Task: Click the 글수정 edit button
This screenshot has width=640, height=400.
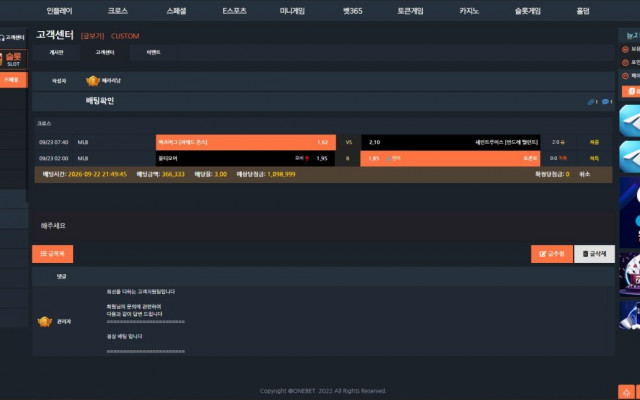Action: (x=552, y=254)
